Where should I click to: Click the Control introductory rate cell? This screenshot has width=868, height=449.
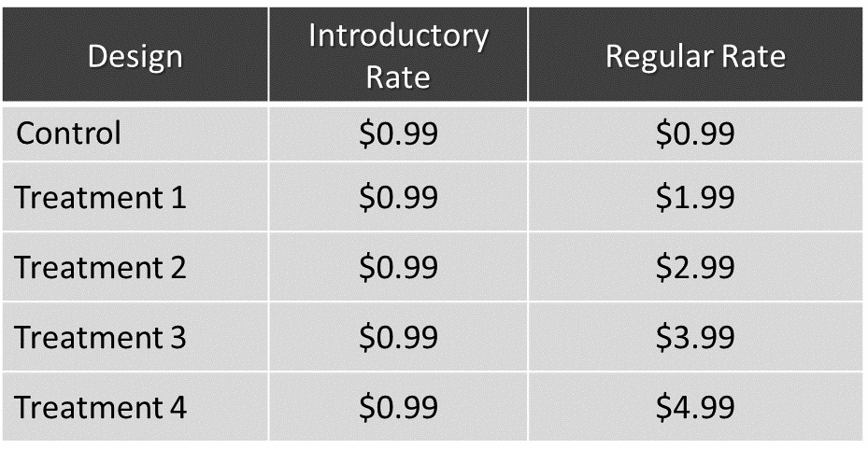coord(398,133)
